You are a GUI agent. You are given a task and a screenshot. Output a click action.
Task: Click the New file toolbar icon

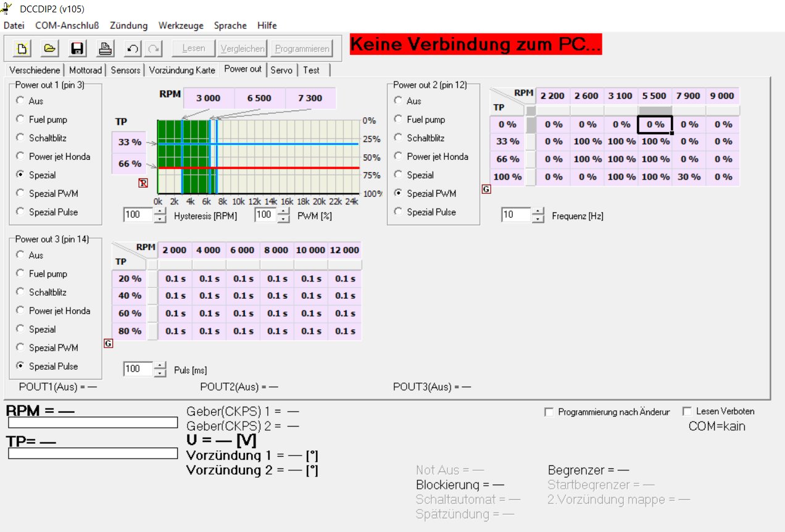point(22,48)
